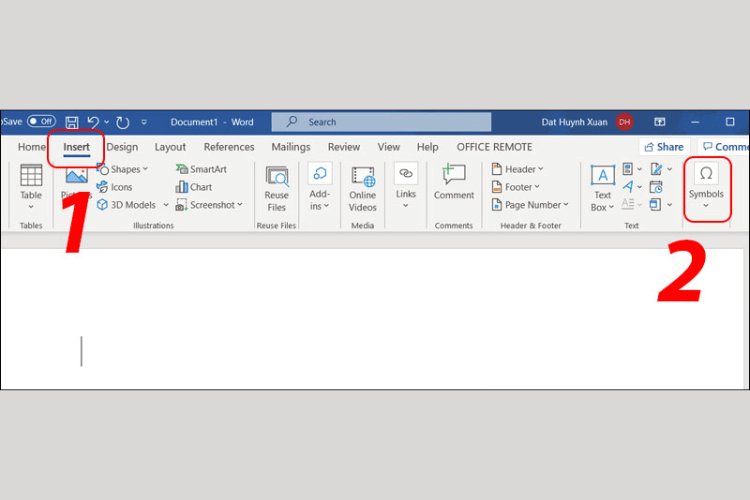The width and height of the screenshot is (750, 500).
Task: Click the 3D Models button
Action: click(127, 205)
